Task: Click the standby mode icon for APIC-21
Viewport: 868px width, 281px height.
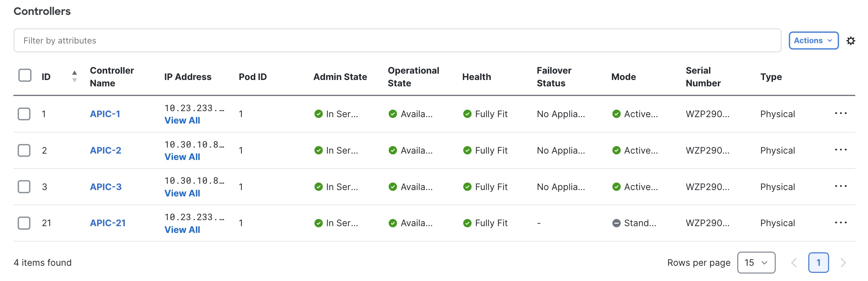Action: pyautogui.click(x=616, y=223)
